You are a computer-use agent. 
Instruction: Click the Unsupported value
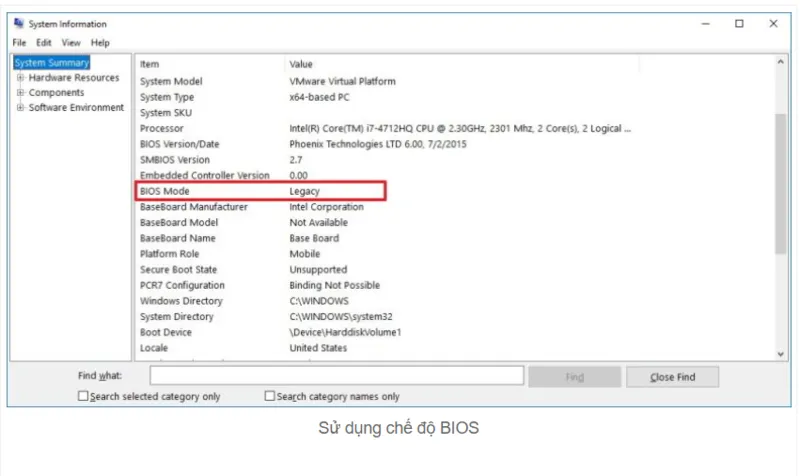[x=318, y=270]
